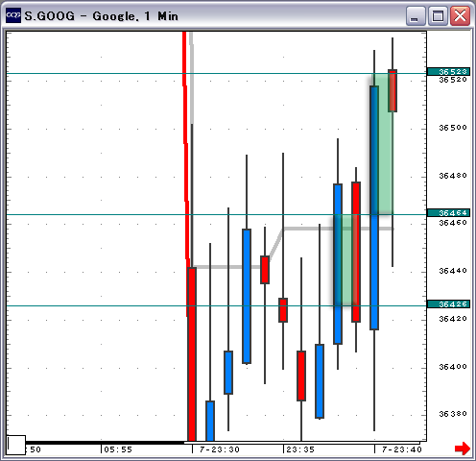The height and width of the screenshot is (461, 476).
Task: Click the 7-23:30 time axis label
Action: click(220, 449)
